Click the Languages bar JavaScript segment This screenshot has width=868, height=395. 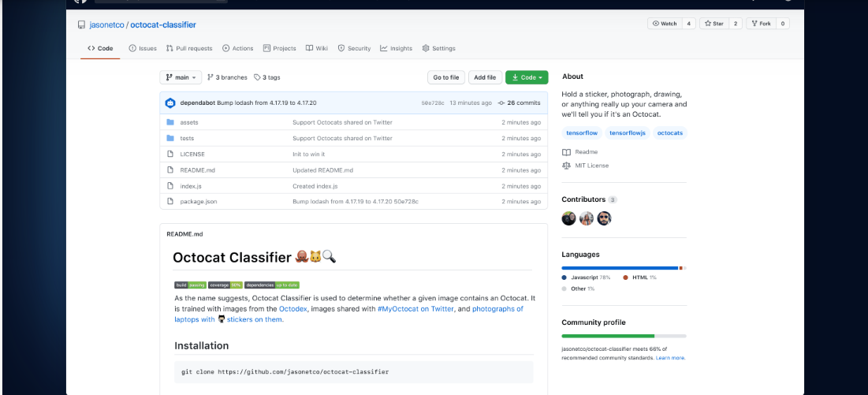tap(620, 268)
